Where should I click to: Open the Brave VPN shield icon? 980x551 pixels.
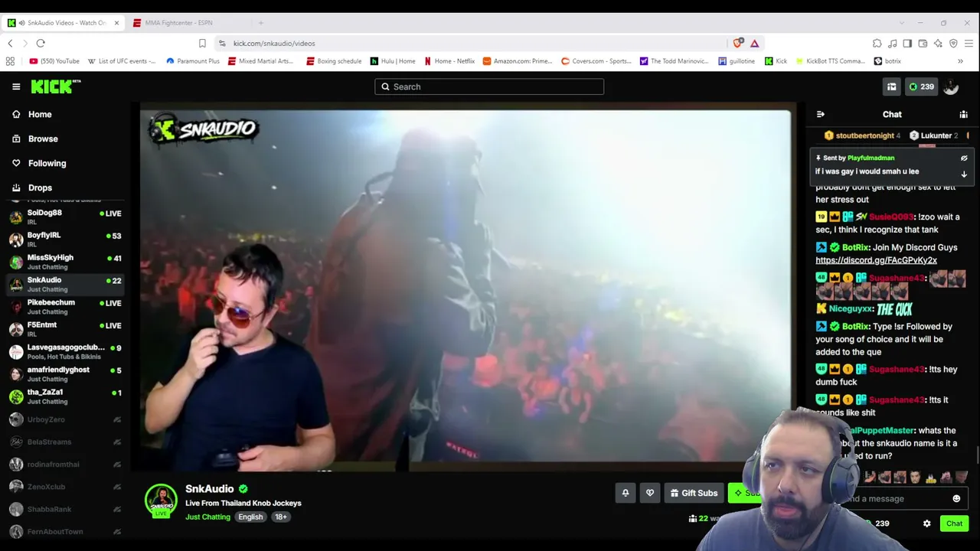point(953,44)
